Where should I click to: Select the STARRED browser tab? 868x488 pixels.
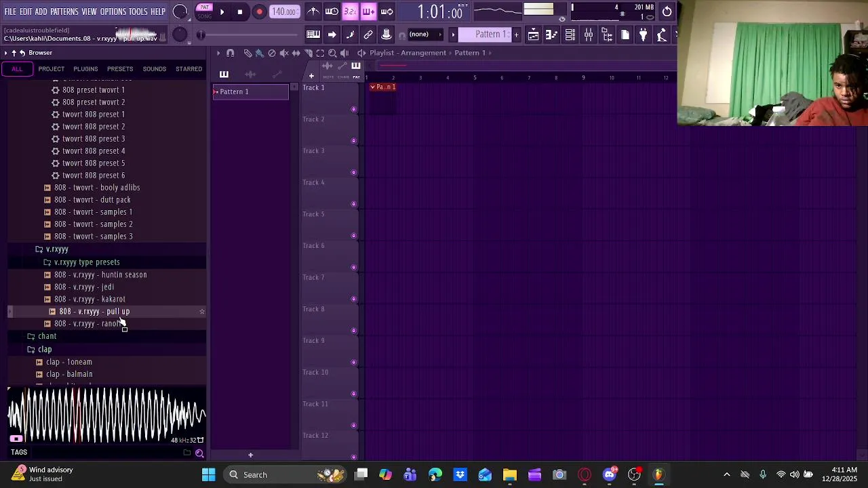(189, 69)
